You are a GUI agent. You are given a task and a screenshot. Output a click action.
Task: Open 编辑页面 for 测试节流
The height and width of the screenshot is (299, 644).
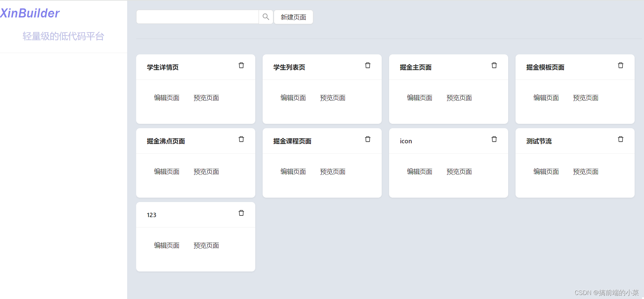pos(546,171)
